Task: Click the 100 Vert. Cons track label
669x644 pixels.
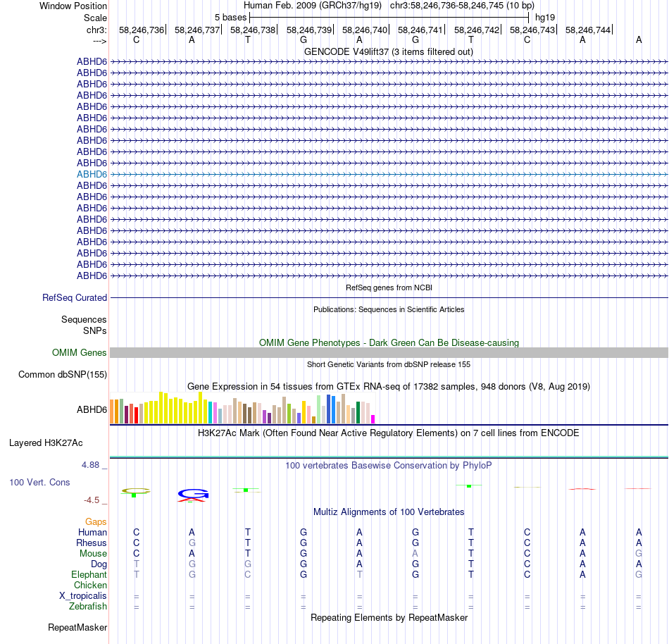Action: coord(39,482)
